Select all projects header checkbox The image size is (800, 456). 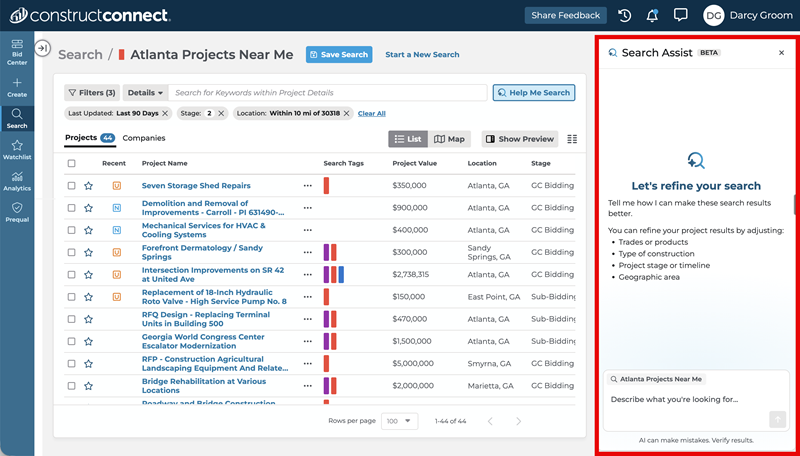(71, 163)
